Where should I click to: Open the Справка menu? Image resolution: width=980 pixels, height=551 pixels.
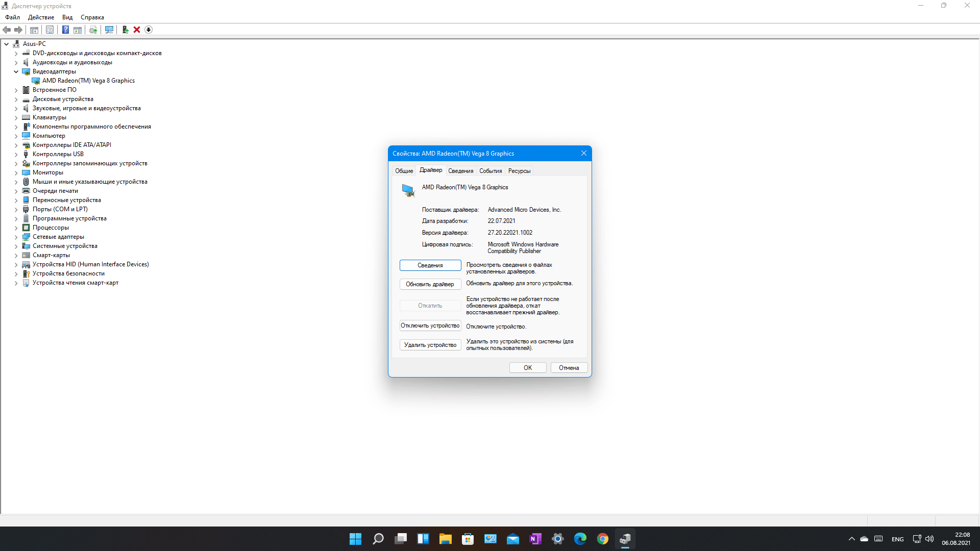(92, 17)
